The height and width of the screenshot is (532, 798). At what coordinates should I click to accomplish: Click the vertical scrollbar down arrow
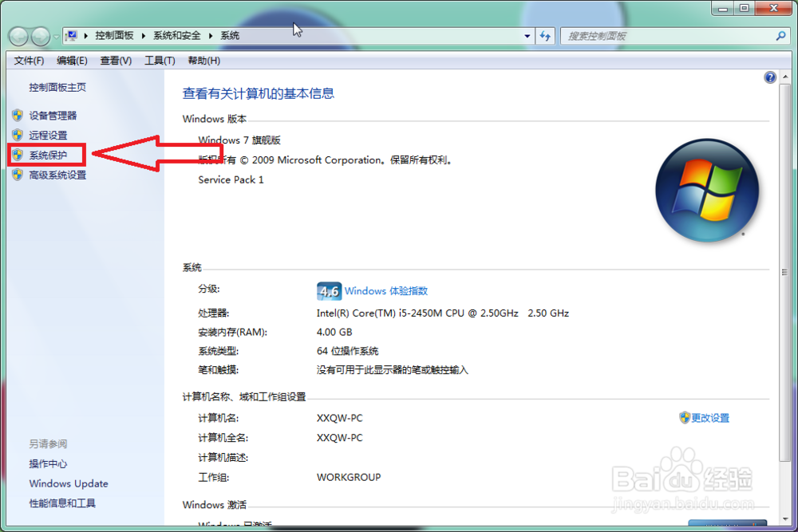pos(785,519)
